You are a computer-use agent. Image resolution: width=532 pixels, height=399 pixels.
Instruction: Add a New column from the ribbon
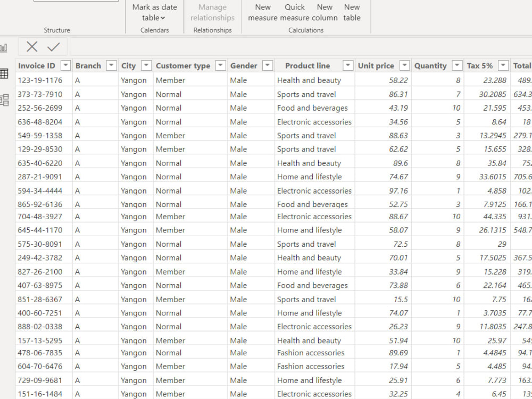tap(325, 12)
